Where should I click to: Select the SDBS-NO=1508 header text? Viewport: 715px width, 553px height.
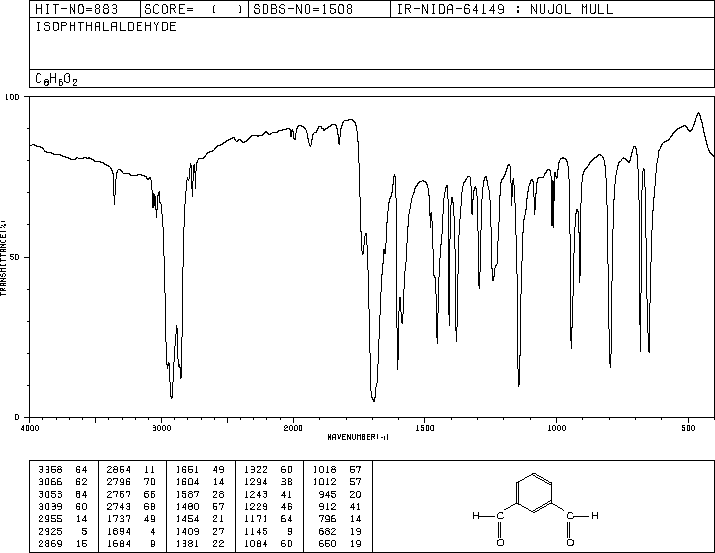pos(303,9)
